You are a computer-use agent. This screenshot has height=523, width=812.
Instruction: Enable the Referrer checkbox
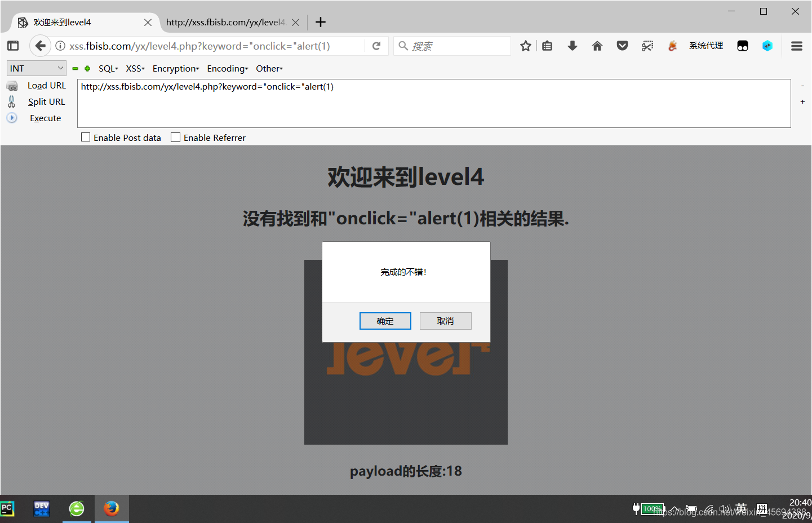tap(175, 137)
